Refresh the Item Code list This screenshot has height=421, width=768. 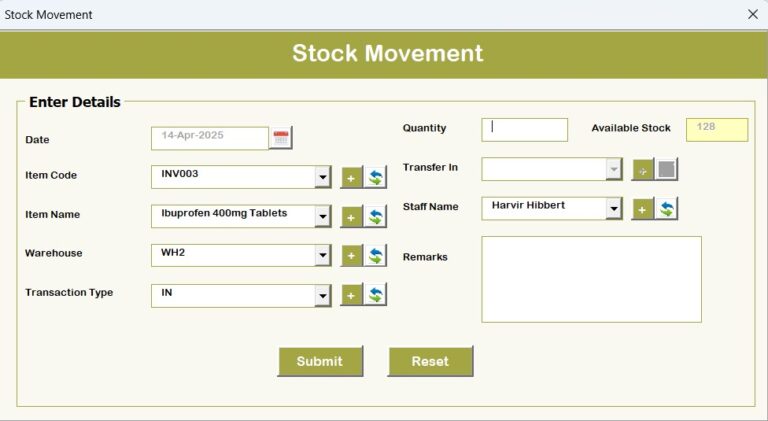(375, 178)
